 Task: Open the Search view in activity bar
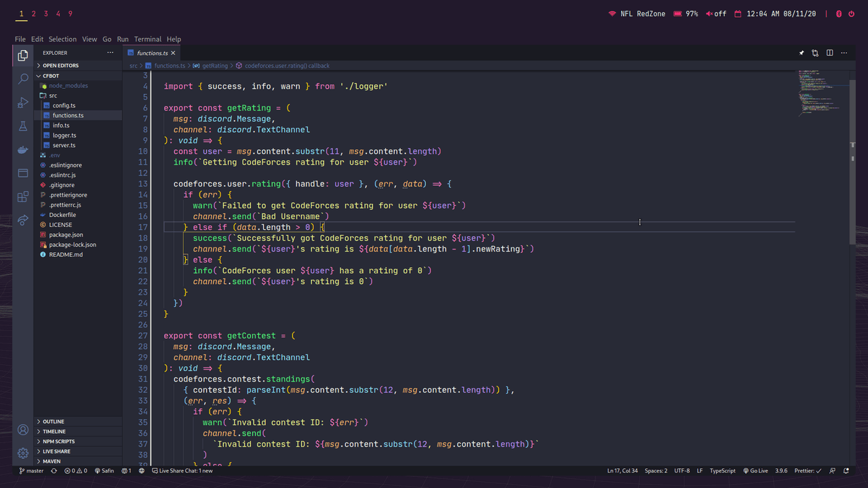(x=23, y=79)
